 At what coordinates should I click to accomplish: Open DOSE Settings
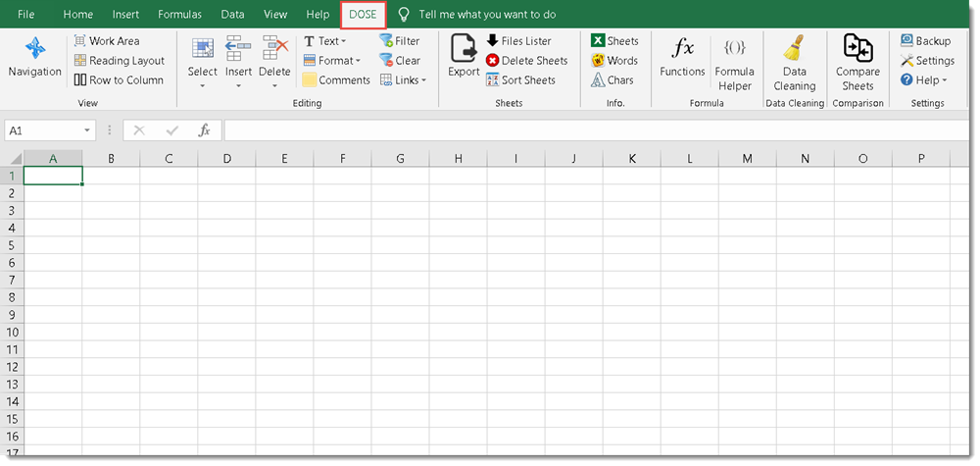click(x=927, y=61)
